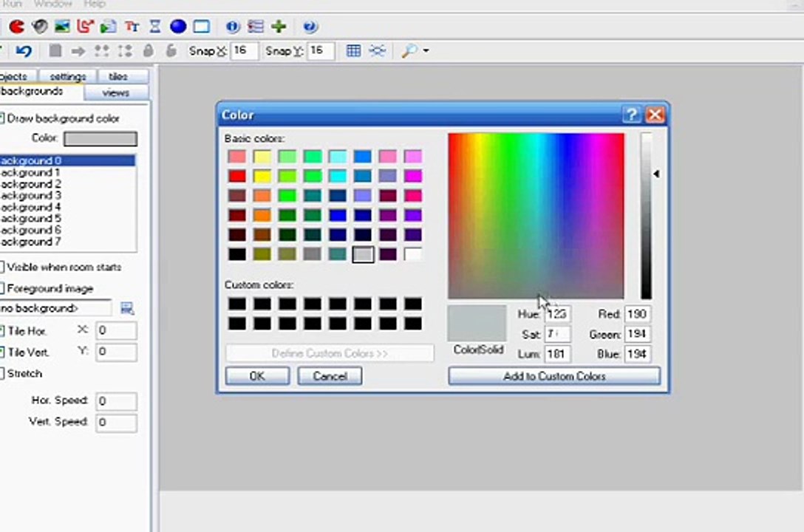The image size is (804, 532).
Task: Open the background image selector icon beside 'no background'
Action: tap(126, 308)
